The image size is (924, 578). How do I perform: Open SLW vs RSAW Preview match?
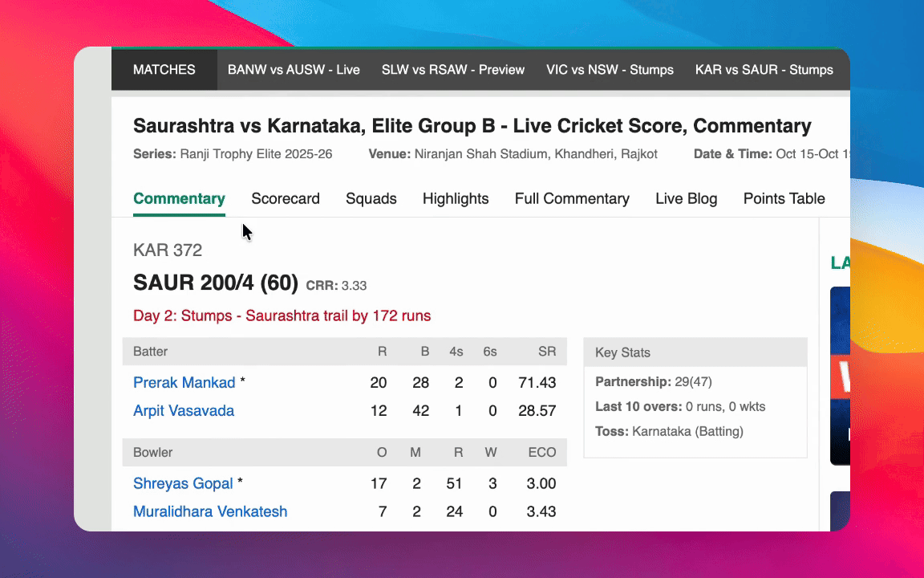[452, 70]
